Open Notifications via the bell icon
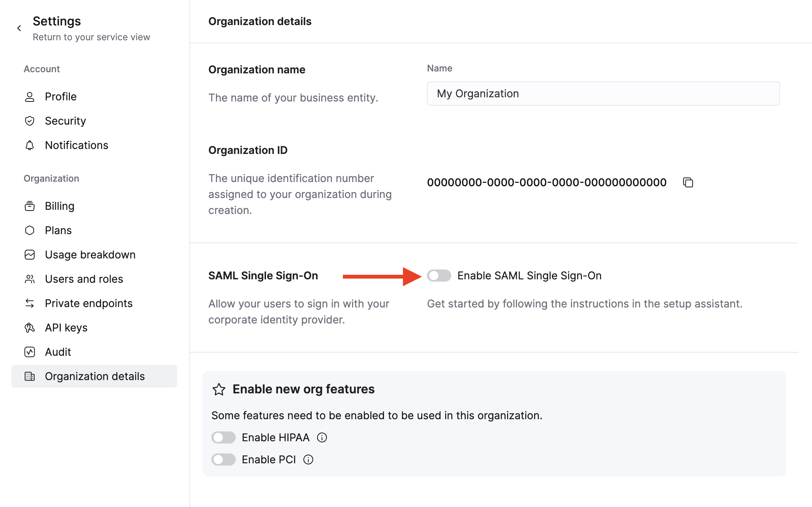 coord(30,145)
